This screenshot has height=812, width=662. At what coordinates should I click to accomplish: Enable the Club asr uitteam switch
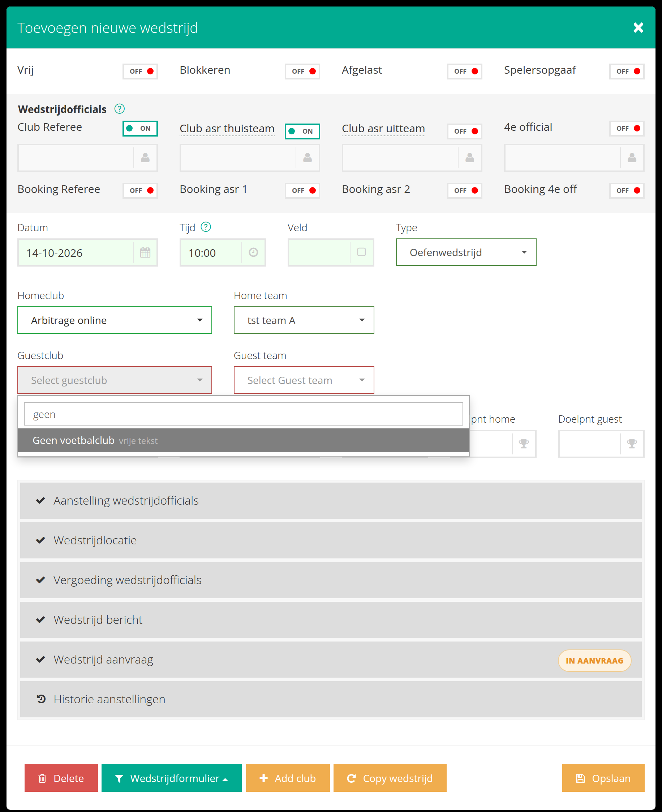(464, 131)
